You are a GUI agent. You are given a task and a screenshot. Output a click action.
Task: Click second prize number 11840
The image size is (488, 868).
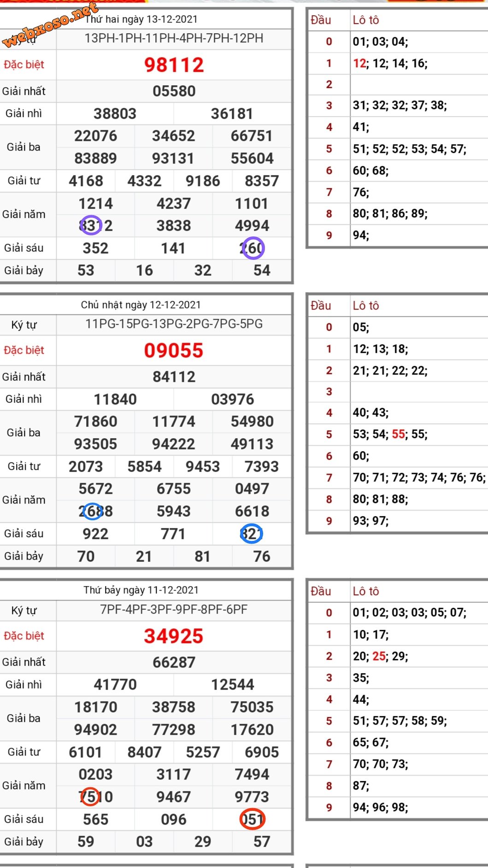pyautogui.click(x=115, y=399)
